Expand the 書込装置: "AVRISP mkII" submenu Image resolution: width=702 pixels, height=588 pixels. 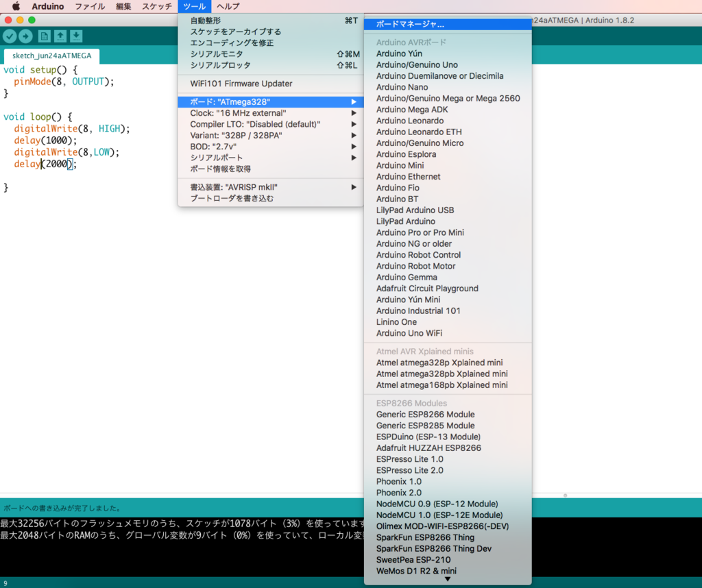pos(270,188)
